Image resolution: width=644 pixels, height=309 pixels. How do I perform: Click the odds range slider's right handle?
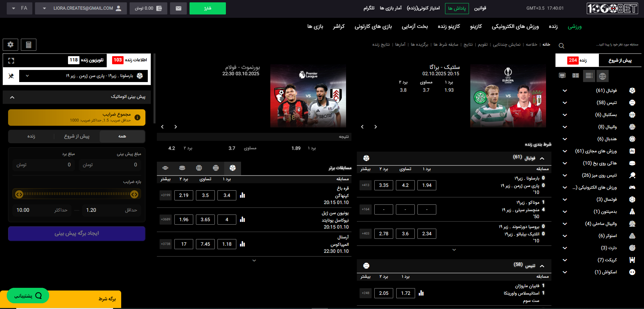134,194
